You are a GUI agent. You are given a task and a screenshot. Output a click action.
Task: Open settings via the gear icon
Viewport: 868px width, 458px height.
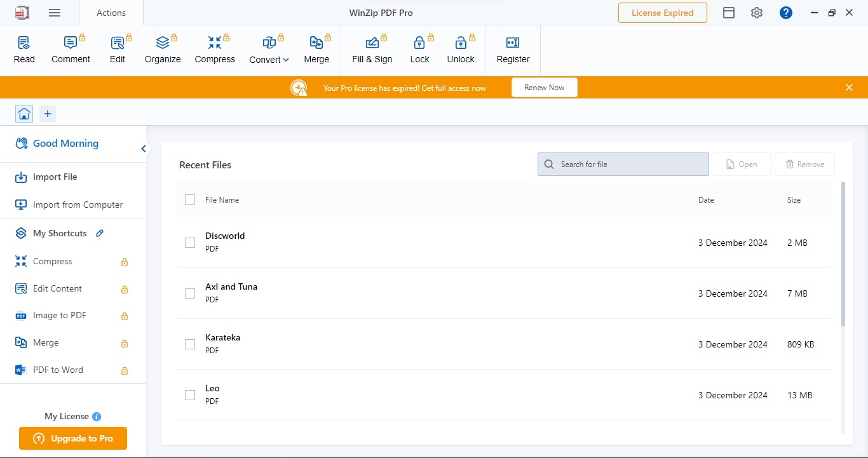(x=756, y=13)
